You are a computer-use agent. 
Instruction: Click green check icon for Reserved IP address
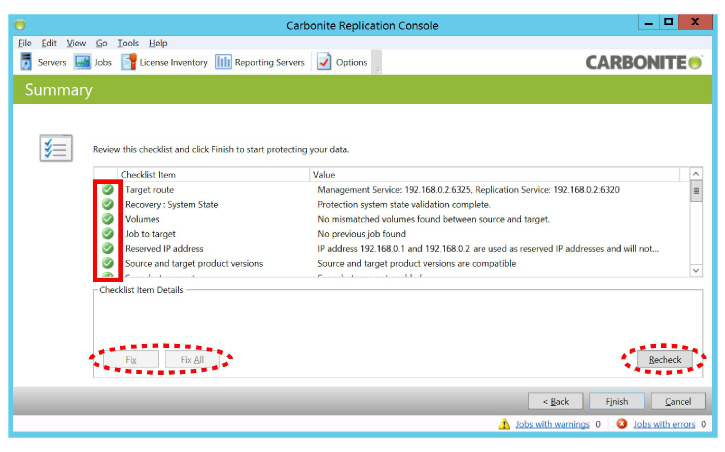tap(108, 249)
